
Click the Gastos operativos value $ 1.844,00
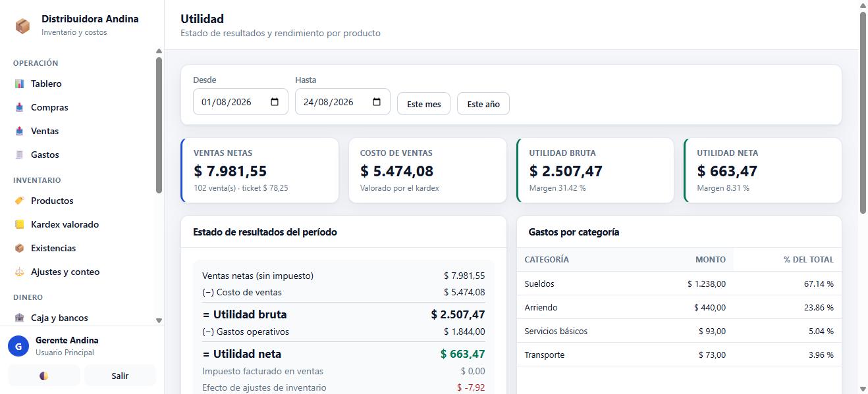(x=464, y=332)
